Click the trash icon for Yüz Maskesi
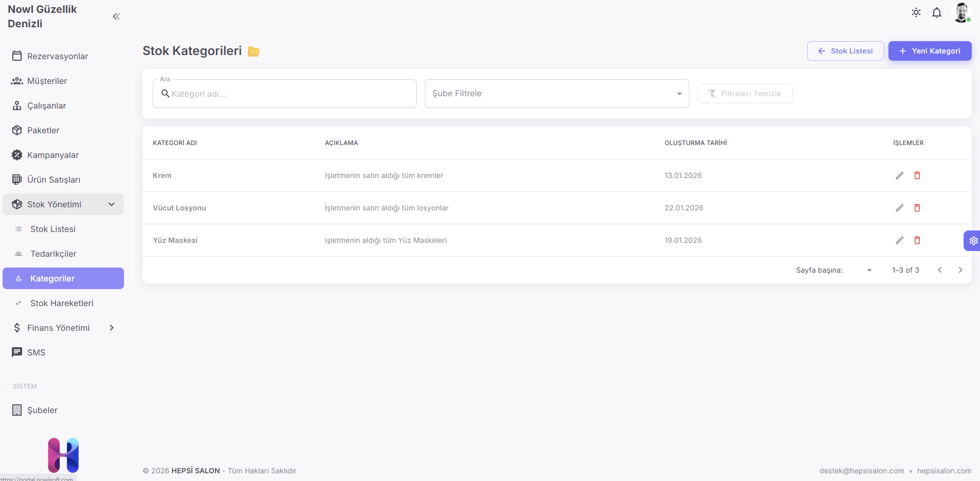980x481 pixels. 917,240
